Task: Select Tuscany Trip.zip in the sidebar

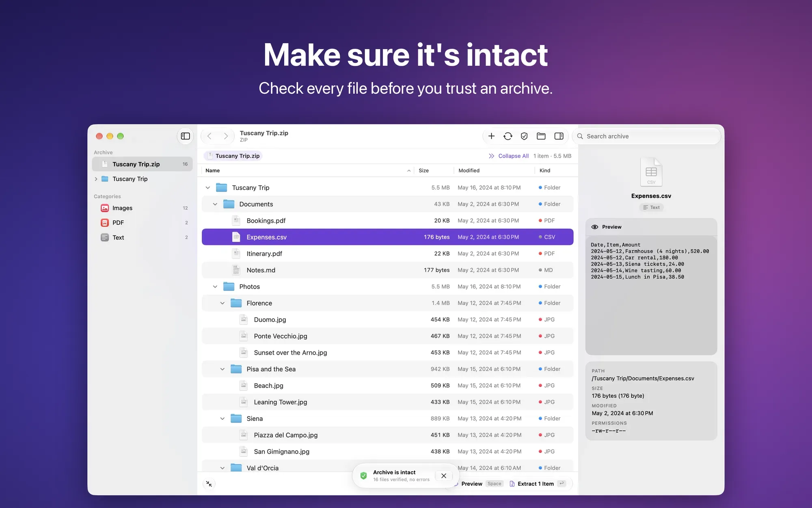Action: coord(142,164)
